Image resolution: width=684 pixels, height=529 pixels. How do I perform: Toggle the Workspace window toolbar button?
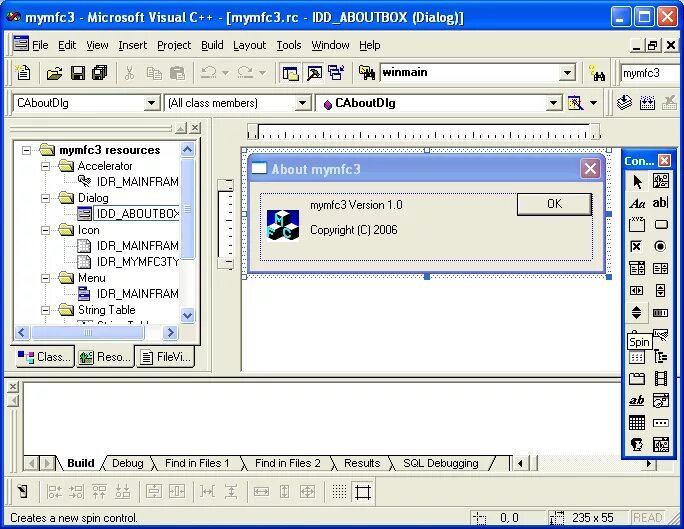290,73
